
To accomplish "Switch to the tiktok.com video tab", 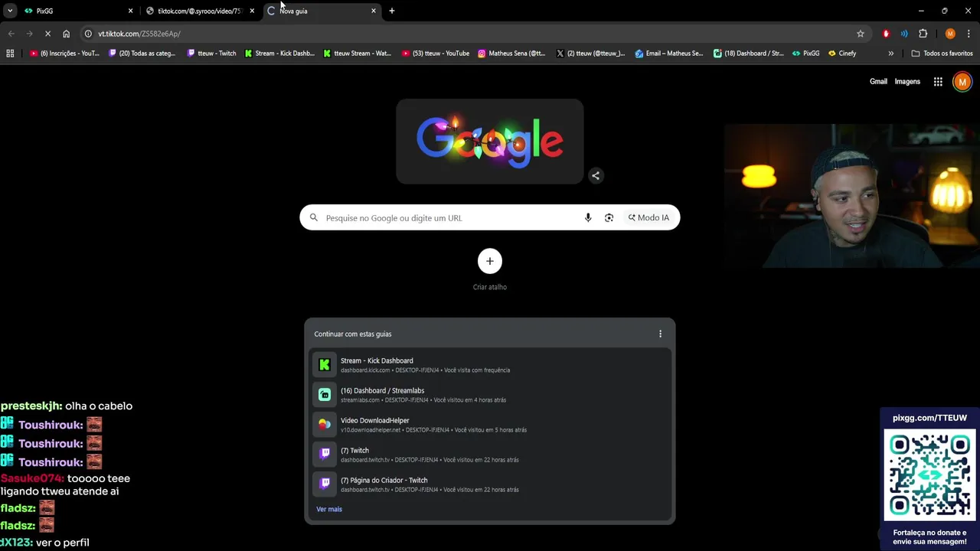I will click(199, 11).
